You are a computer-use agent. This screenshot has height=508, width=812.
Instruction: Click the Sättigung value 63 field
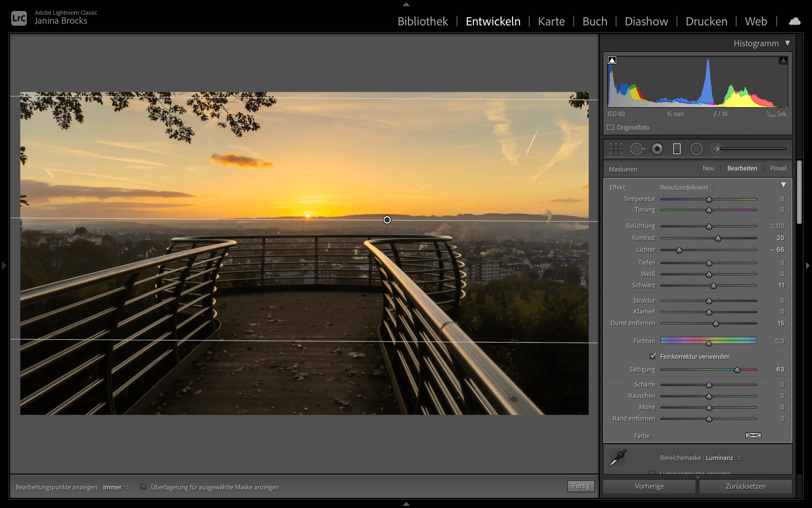[780, 369]
